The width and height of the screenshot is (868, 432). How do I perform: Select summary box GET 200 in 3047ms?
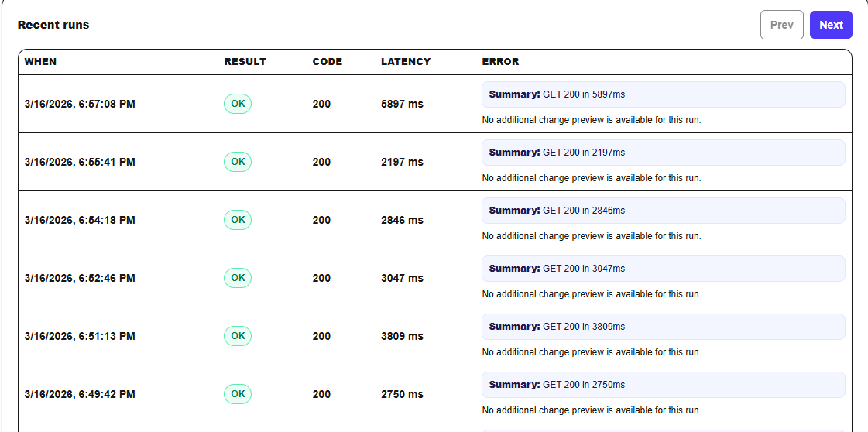tap(663, 269)
